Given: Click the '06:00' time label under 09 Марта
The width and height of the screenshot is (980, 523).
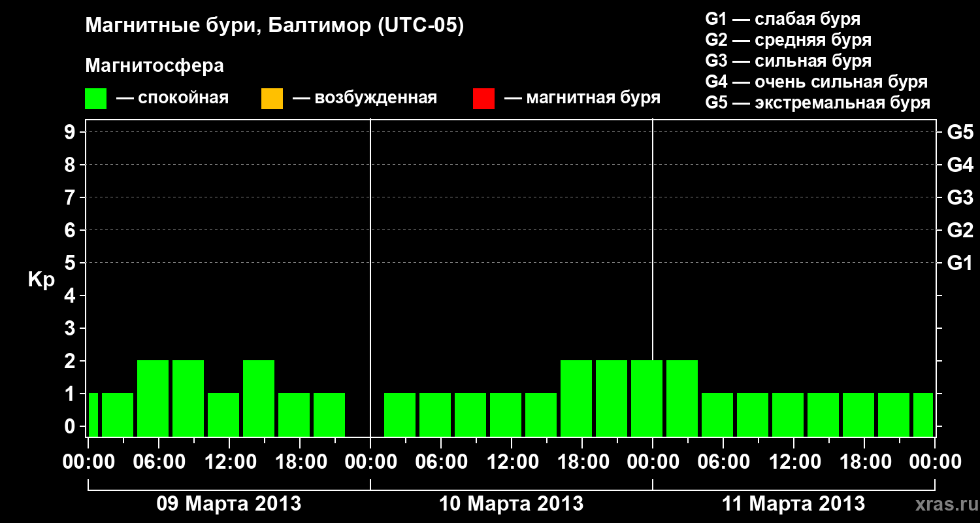Looking at the screenshot, I should pyautogui.click(x=159, y=462).
